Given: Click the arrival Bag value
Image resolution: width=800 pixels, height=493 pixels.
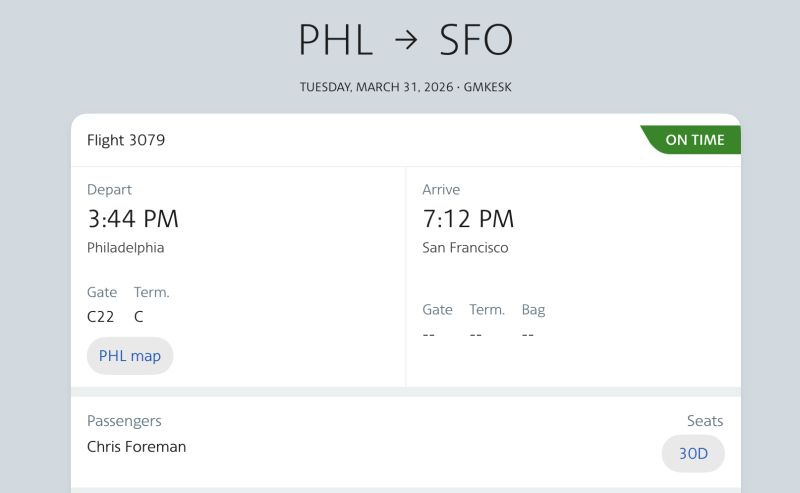Looking at the screenshot, I should click(528, 334).
